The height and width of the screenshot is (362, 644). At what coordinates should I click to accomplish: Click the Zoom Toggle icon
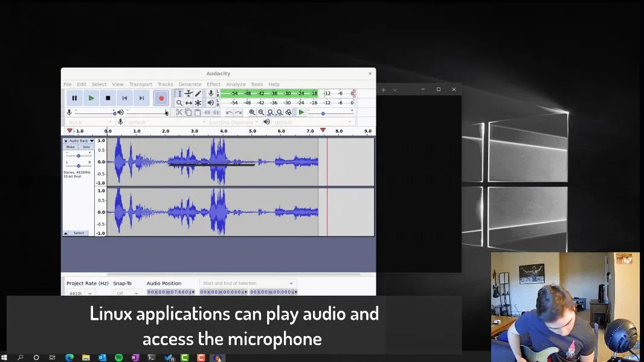(x=289, y=112)
